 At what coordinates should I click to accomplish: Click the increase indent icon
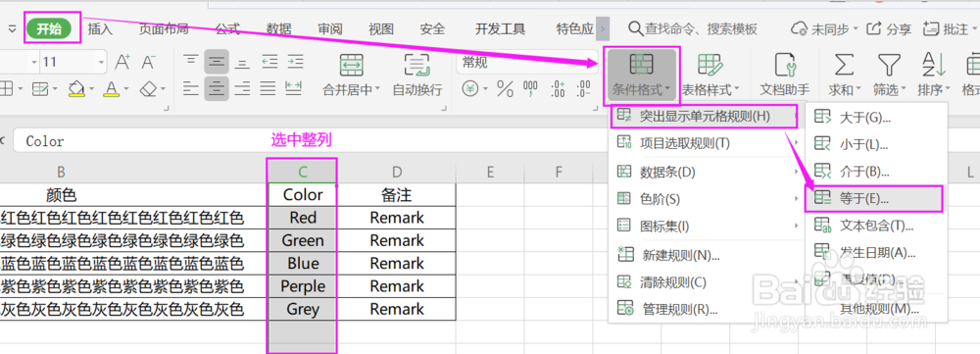tap(295, 62)
